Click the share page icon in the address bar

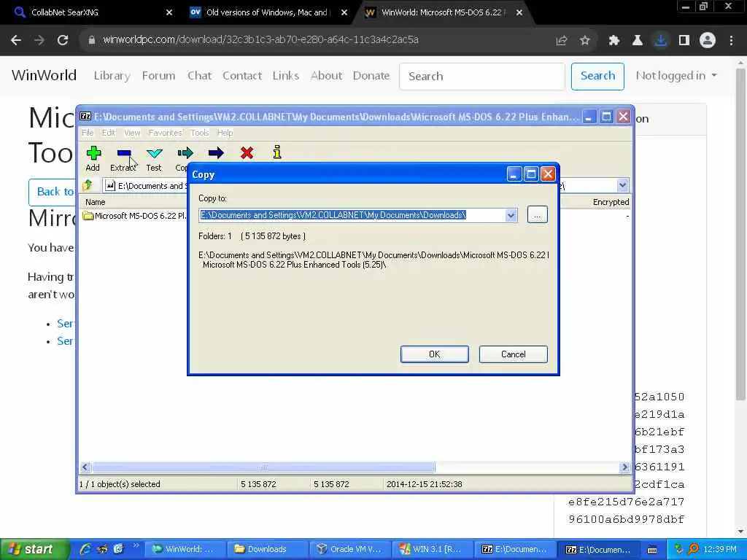[562, 41]
